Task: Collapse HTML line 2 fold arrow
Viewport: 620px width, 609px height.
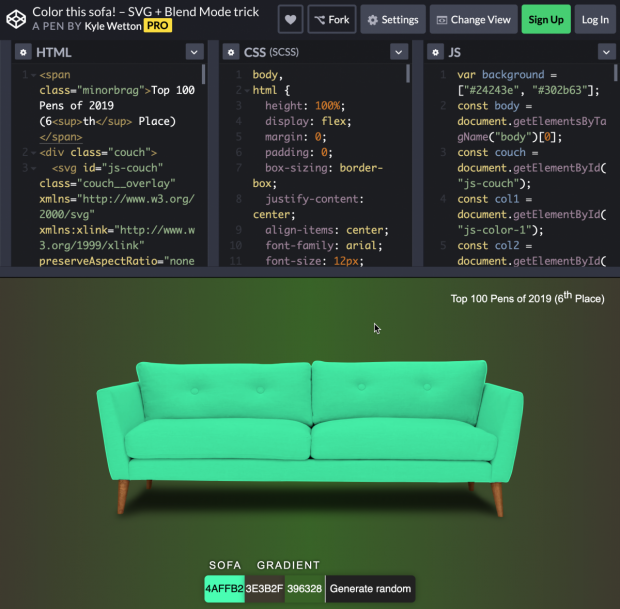Action: [x=34, y=153]
